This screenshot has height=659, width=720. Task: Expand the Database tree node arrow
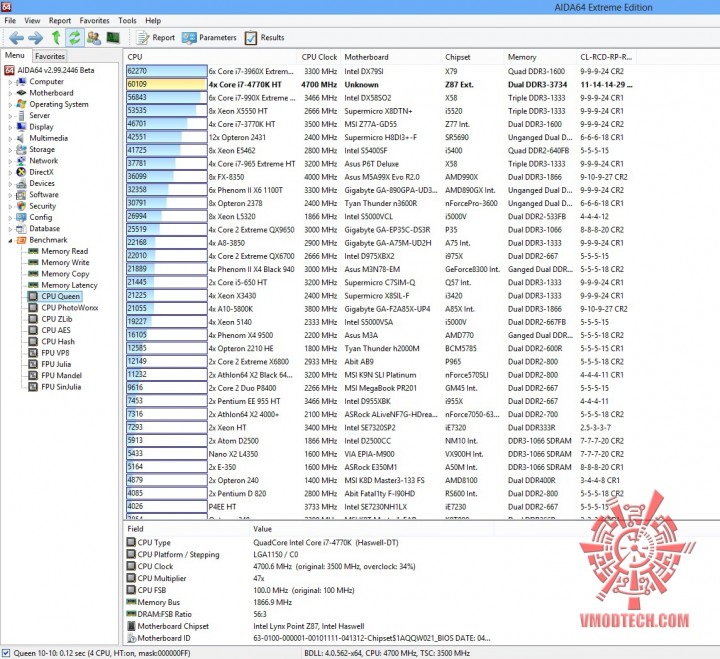[10, 229]
